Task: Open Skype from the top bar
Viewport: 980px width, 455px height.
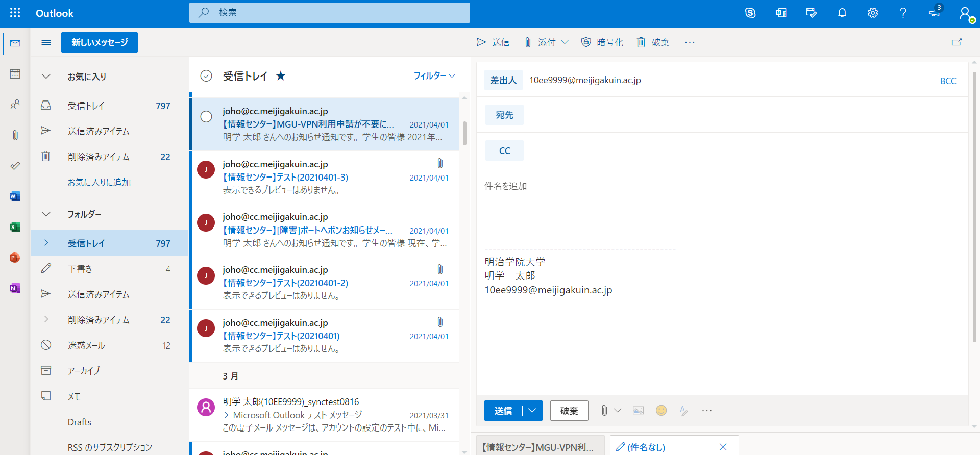Action: coord(750,13)
